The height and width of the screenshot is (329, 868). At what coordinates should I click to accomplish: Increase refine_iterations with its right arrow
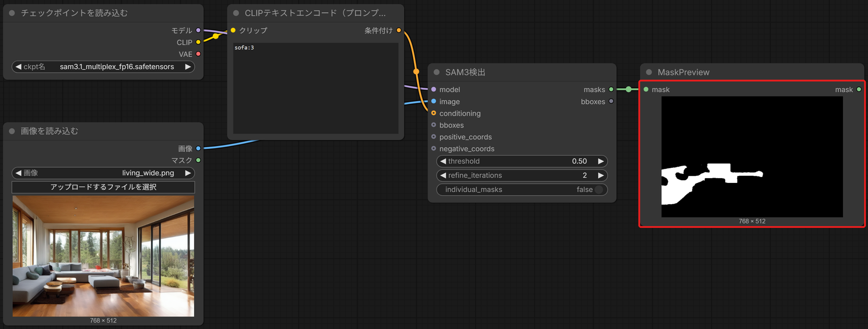(x=601, y=175)
